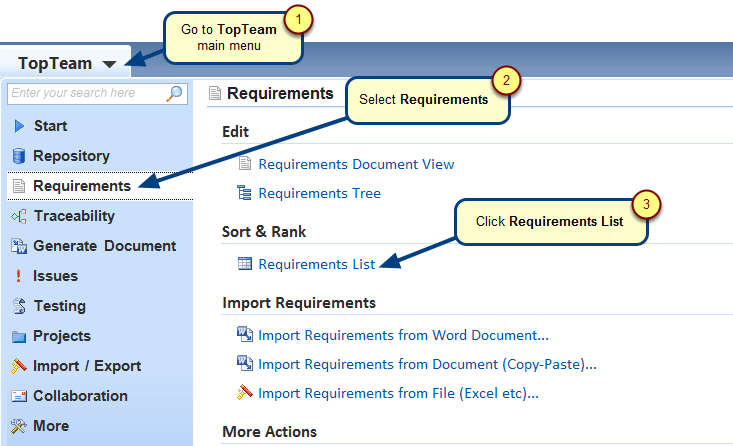Click the Traceability icon in sidebar
The image size is (733, 446).
coord(18,216)
